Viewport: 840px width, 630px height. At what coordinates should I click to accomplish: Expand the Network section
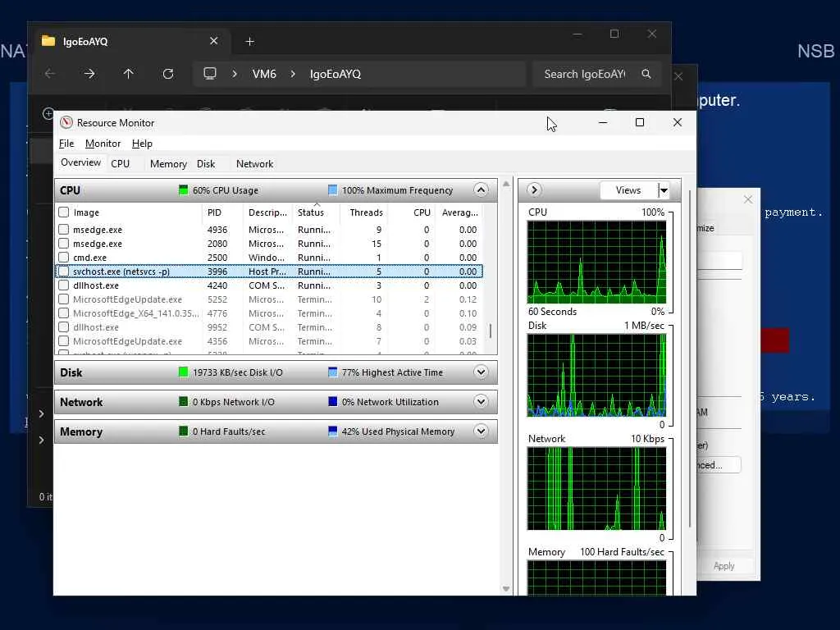pos(481,402)
